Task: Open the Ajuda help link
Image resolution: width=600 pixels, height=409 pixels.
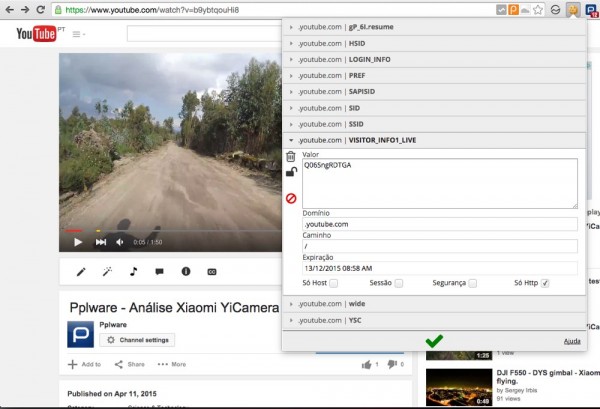Action: coord(572,341)
